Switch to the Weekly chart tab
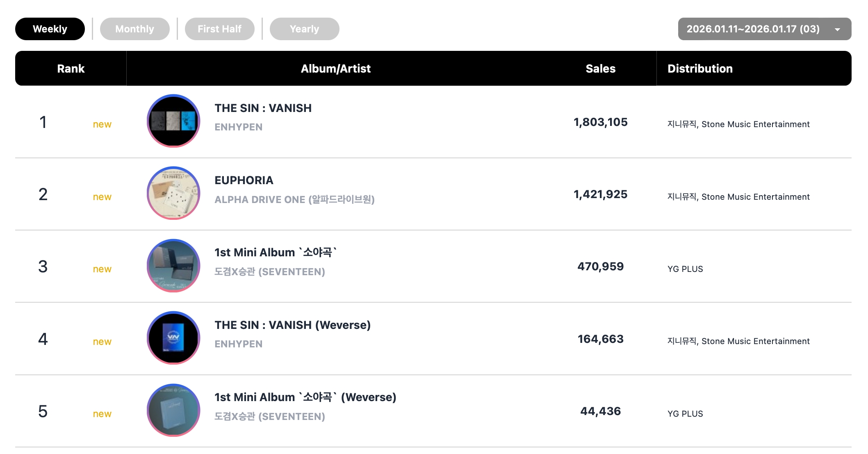This screenshot has width=868, height=454. point(50,29)
